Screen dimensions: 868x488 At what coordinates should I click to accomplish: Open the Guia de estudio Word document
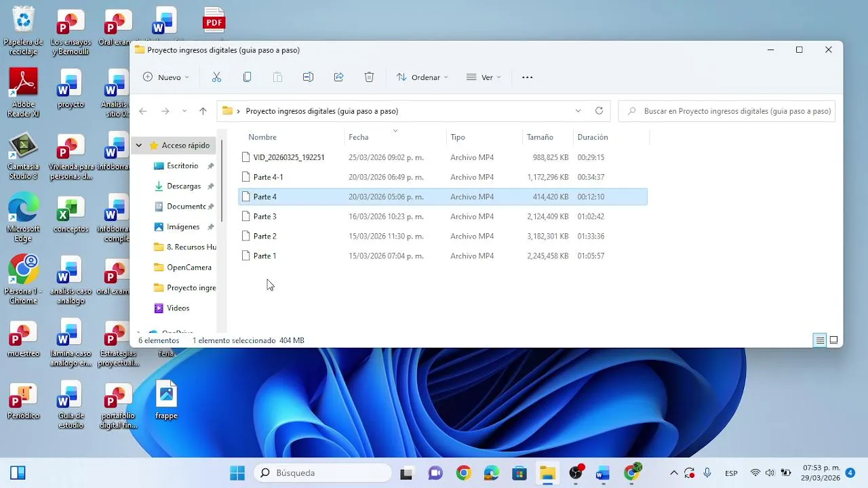pos(71,405)
